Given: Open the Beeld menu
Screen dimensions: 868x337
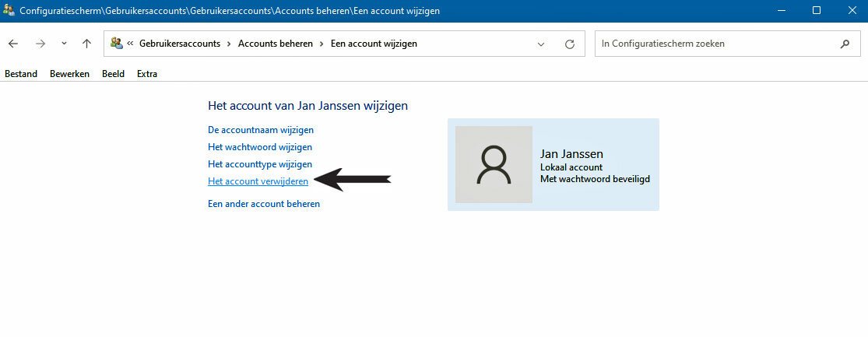Looking at the screenshot, I should tap(114, 74).
